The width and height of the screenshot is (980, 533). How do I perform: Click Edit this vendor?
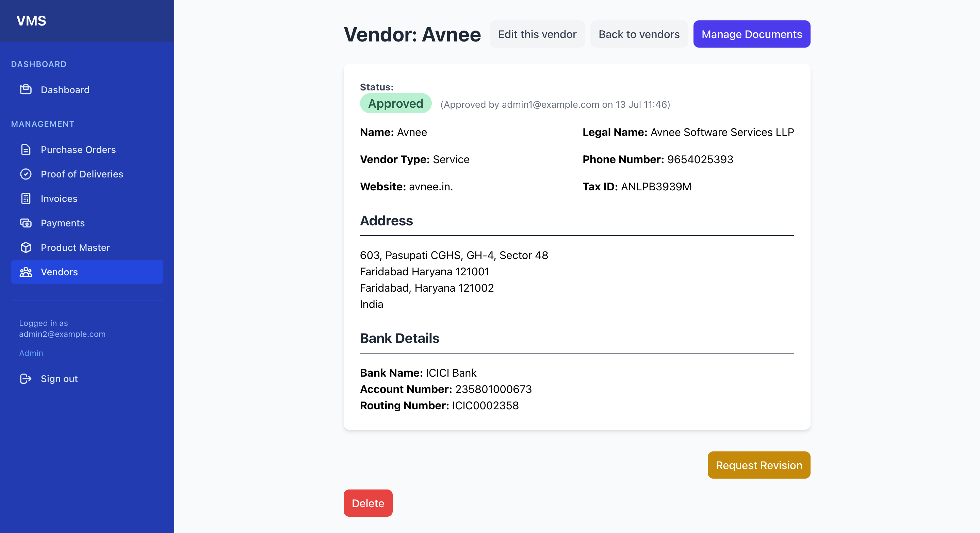(x=537, y=34)
